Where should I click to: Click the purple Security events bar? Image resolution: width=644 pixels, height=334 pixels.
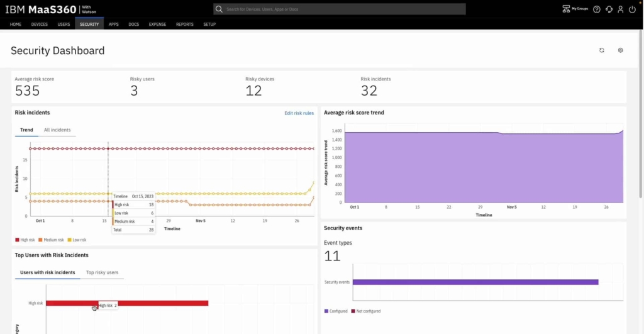(475, 282)
